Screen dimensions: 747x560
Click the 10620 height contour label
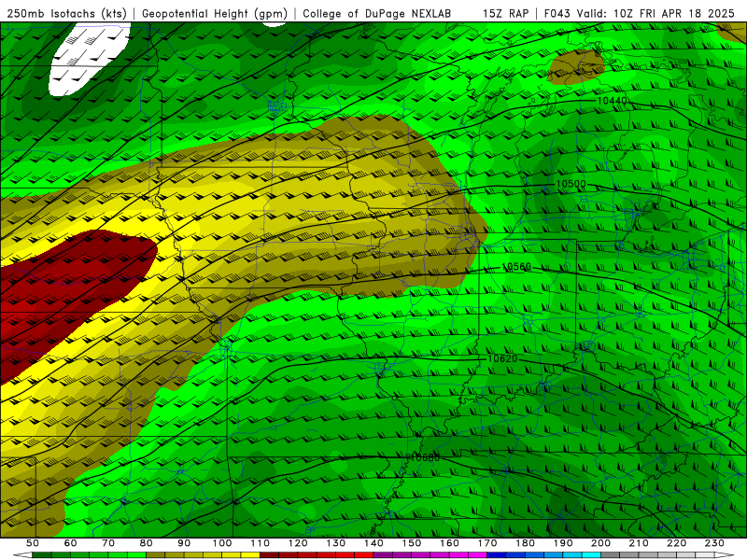click(x=502, y=358)
